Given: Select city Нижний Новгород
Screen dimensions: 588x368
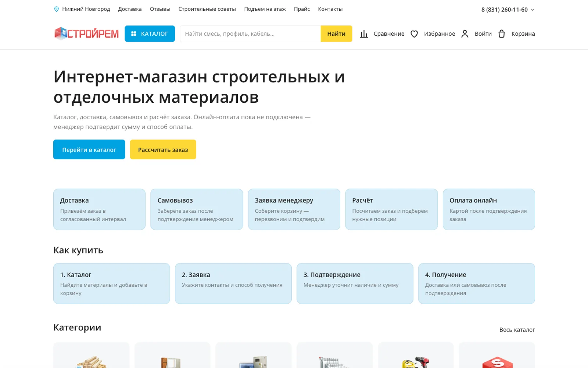Looking at the screenshot, I should [86, 9].
